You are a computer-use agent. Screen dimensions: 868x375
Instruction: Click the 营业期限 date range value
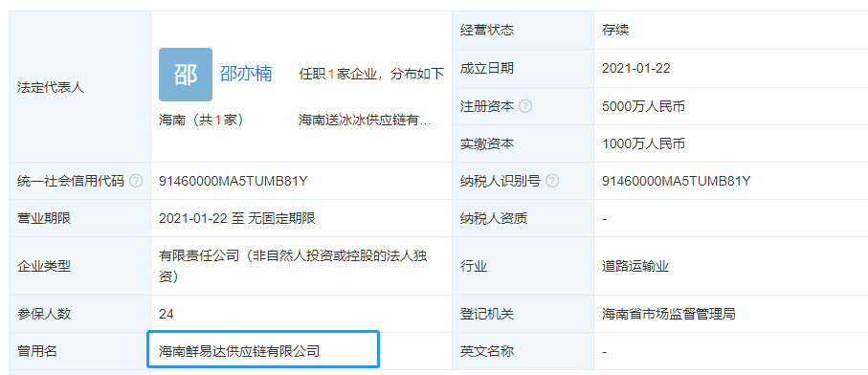(237, 218)
